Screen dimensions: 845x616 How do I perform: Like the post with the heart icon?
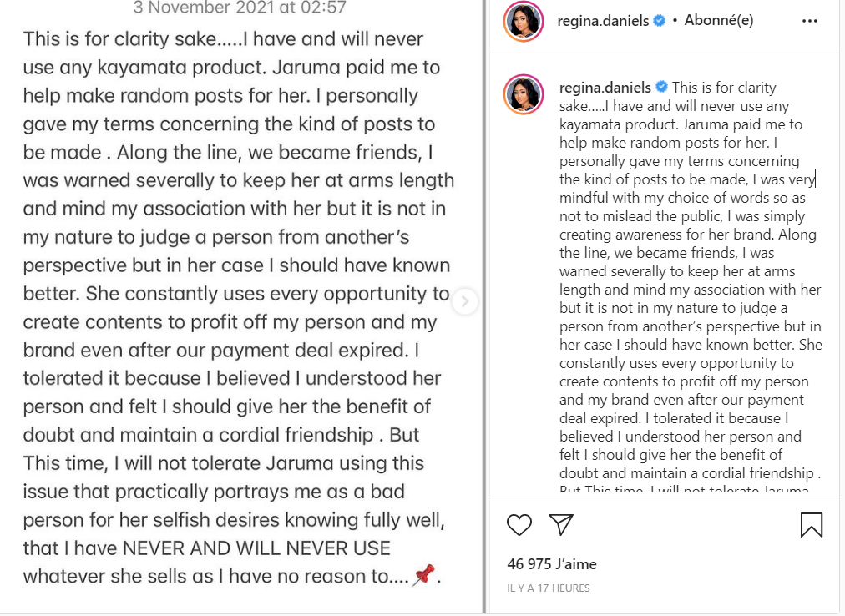click(x=519, y=524)
